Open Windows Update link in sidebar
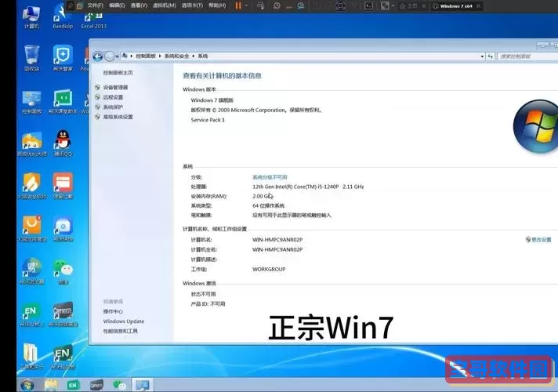This screenshot has height=392, width=558. [x=124, y=321]
